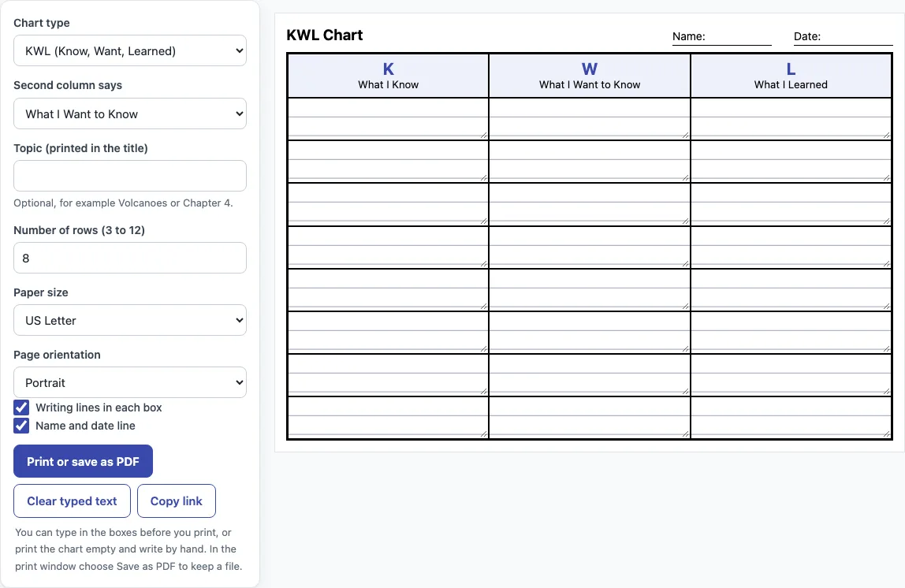905x588 pixels.
Task: Click the last row box under What I Know
Action: 388,418
